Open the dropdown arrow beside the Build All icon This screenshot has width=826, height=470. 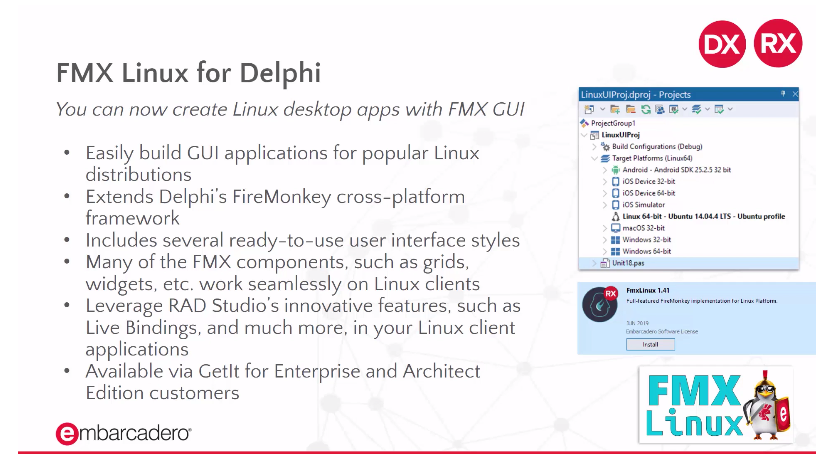(x=707, y=110)
